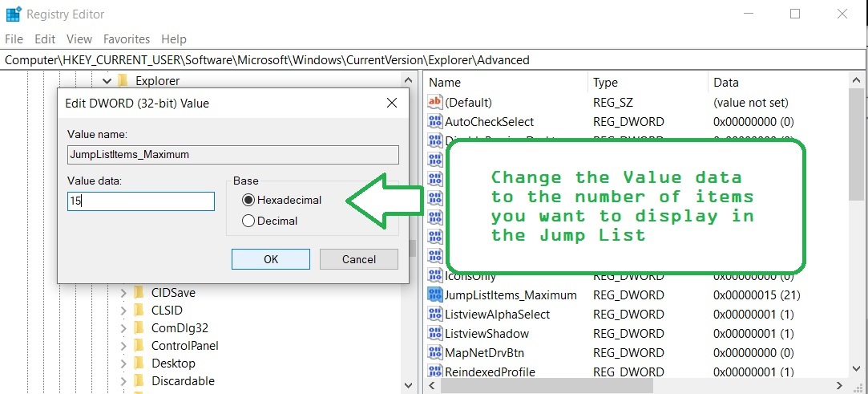Screen dimensions: 868x394
Task: Expand the ControlPanel key
Action: tap(123, 346)
